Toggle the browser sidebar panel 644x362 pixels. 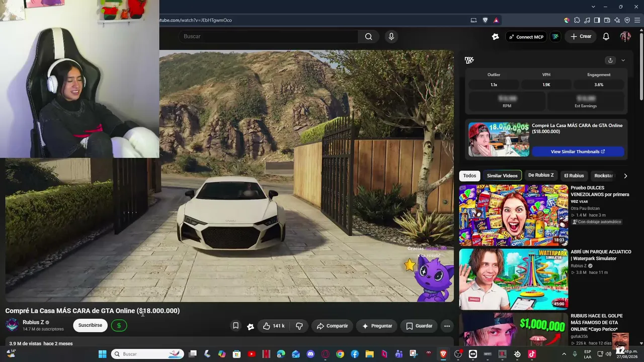(x=597, y=20)
